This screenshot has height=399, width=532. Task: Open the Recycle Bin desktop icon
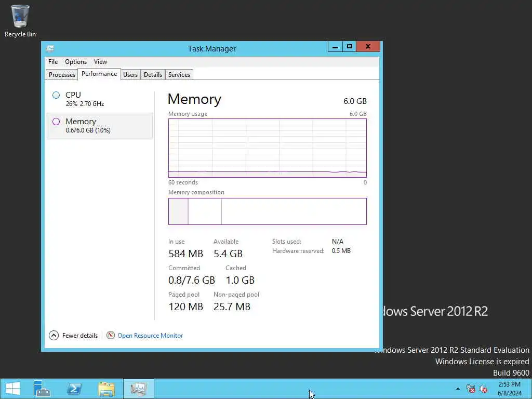pyautogui.click(x=20, y=21)
